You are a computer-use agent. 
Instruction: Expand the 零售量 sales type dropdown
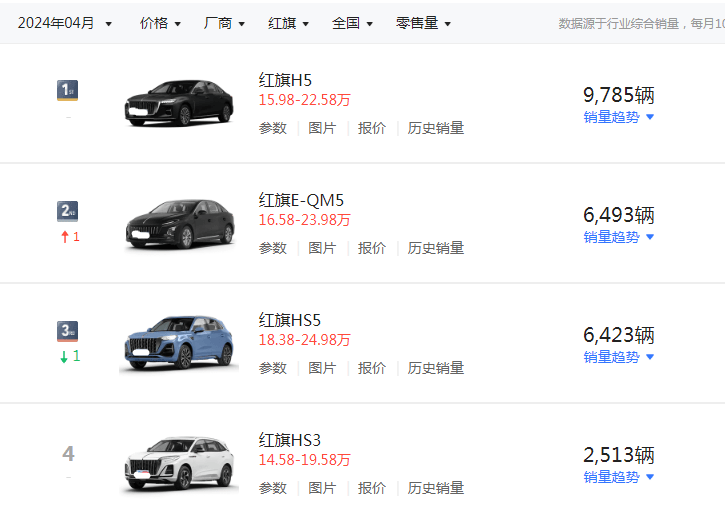423,23
